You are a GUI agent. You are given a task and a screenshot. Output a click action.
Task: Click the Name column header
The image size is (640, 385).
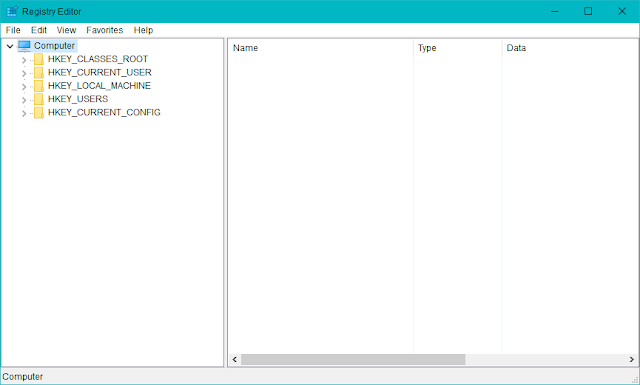coord(320,48)
